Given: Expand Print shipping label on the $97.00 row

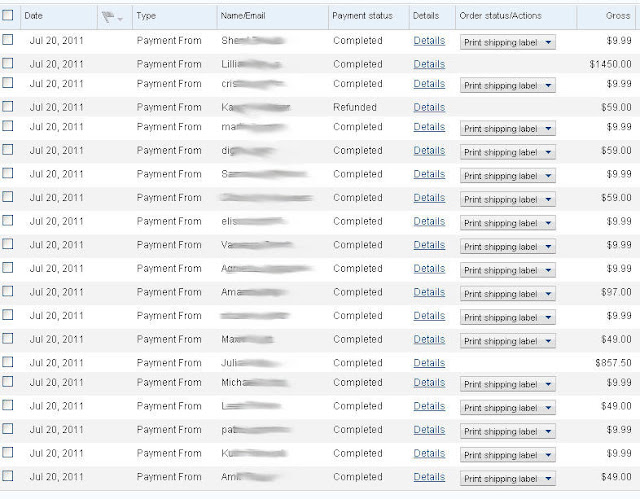Looking at the screenshot, I should click(508, 294).
